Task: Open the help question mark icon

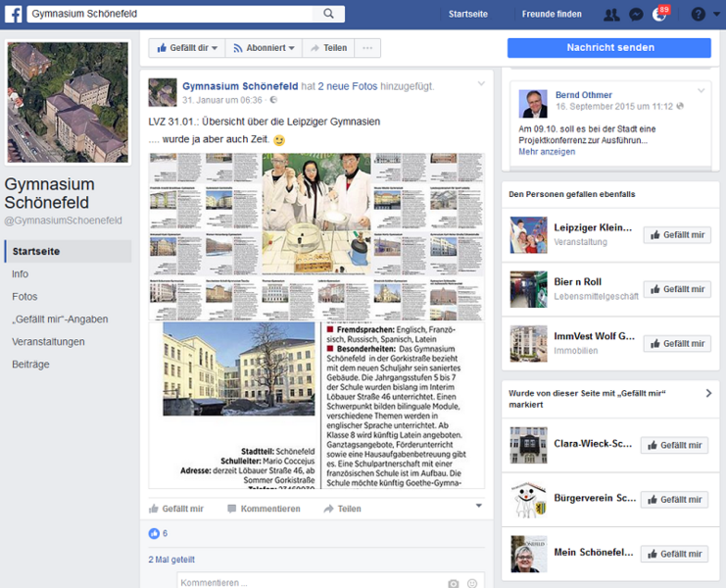Action: coord(698,15)
